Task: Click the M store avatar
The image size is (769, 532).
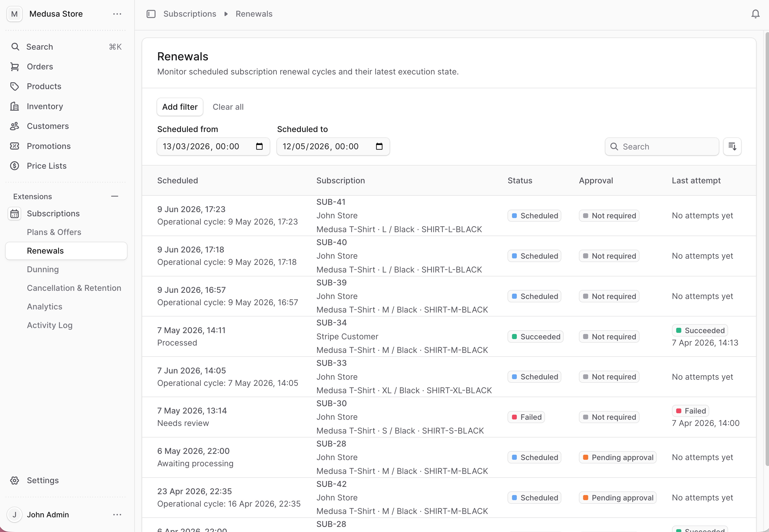Action: (14, 14)
